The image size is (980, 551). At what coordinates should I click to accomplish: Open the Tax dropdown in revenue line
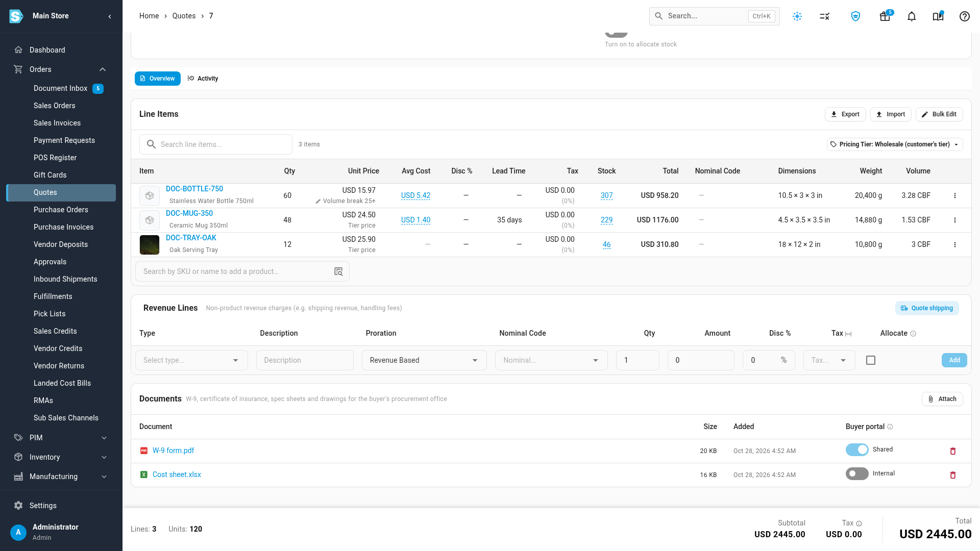click(x=829, y=360)
